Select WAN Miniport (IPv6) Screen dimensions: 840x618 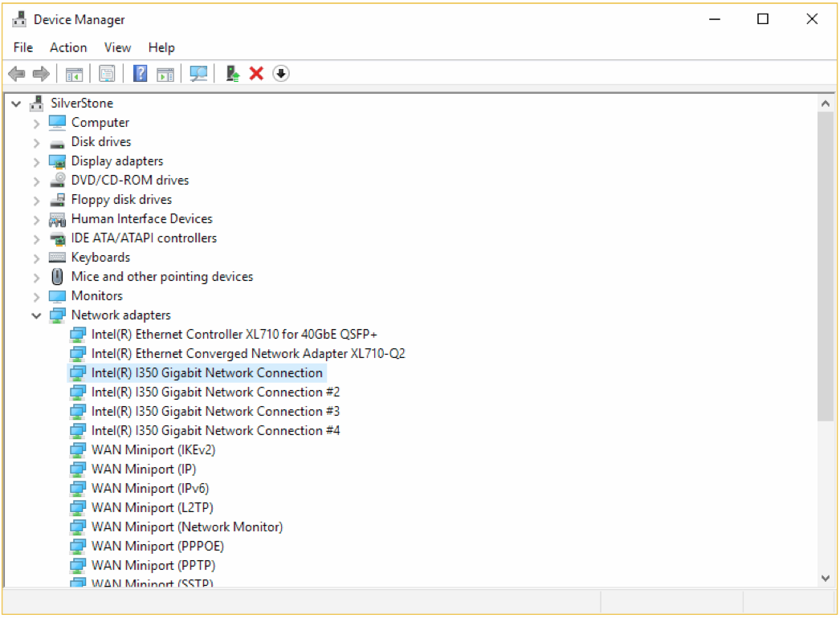pyautogui.click(x=150, y=489)
